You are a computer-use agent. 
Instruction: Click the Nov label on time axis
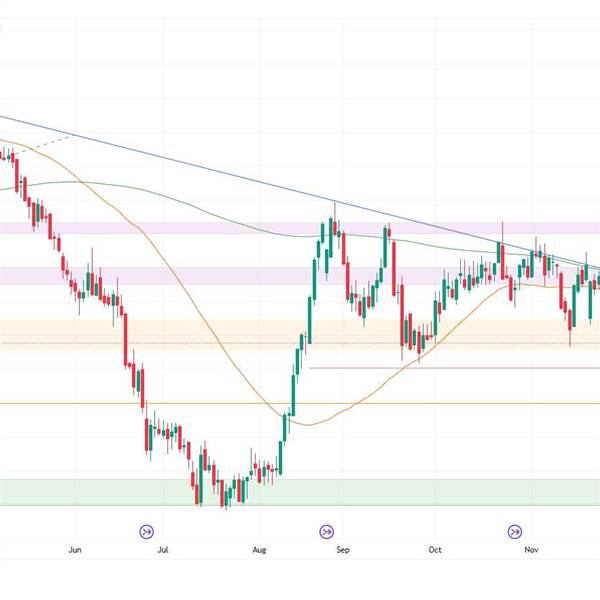[531, 550]
